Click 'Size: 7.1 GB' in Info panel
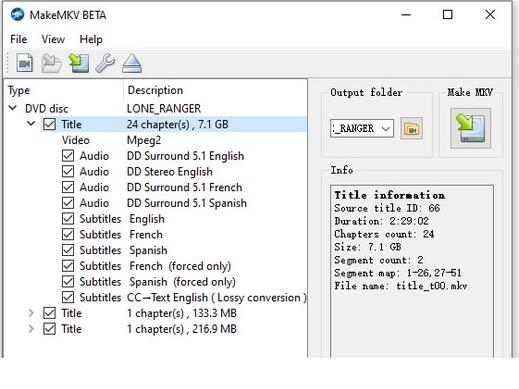 click(368, 247)
